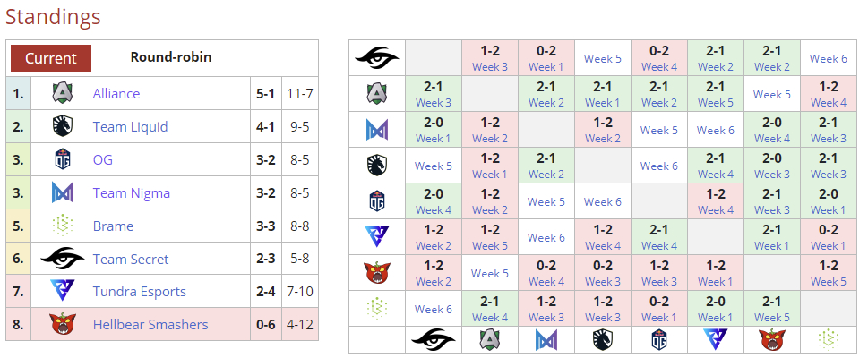The height and width of the screenshot is (358, 868).
Task: Click the Team Liquid logo in standings
Action: click(63, 126)
